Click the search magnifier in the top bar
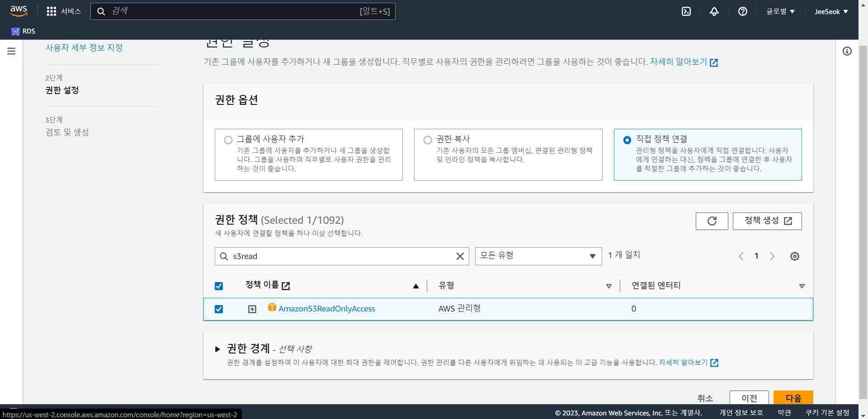The height and width of the screenshot is (419, 868). pos(101,11)
